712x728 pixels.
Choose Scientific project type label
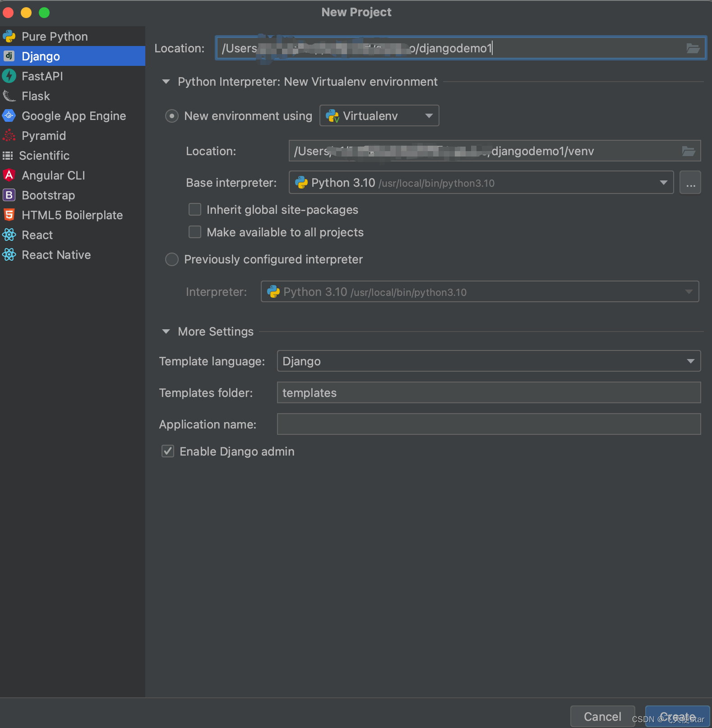point(44,156)
